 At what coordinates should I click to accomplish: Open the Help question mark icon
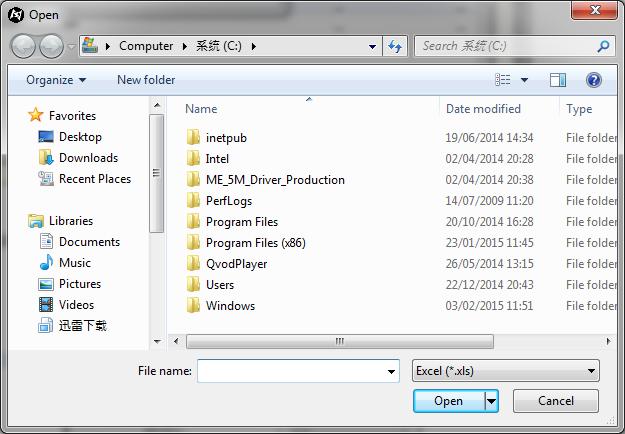click(x=594, y=80)
